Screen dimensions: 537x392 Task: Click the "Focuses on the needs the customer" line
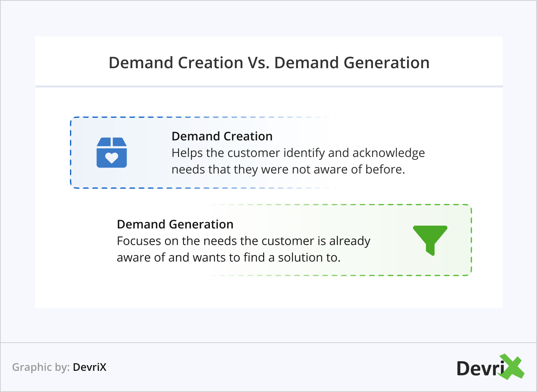click(x=243, y=241)
